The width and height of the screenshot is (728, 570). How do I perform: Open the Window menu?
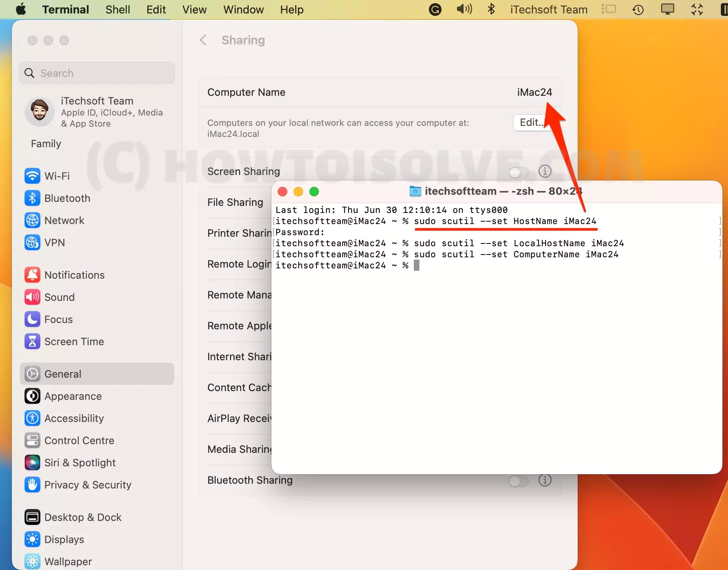tap(243, 9)
